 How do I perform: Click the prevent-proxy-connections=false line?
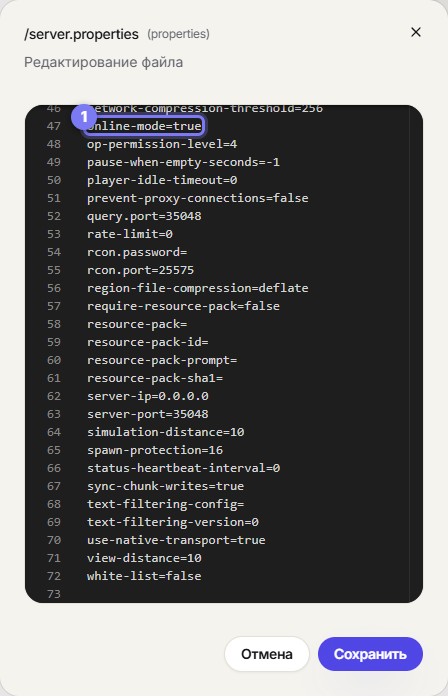click(198, 198)
